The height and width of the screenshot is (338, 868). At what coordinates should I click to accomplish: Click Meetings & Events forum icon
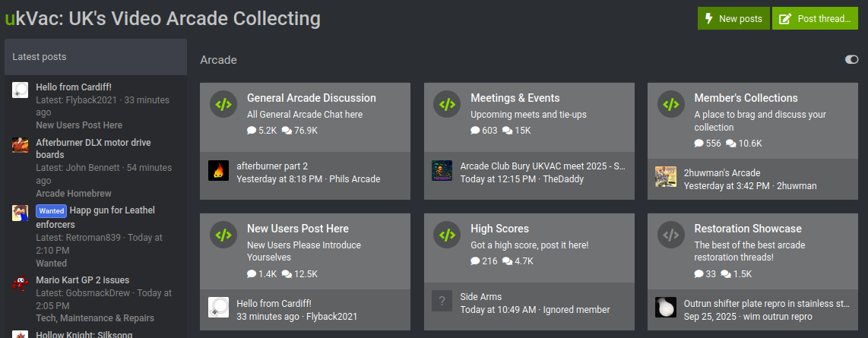click(x=446, y=105)
